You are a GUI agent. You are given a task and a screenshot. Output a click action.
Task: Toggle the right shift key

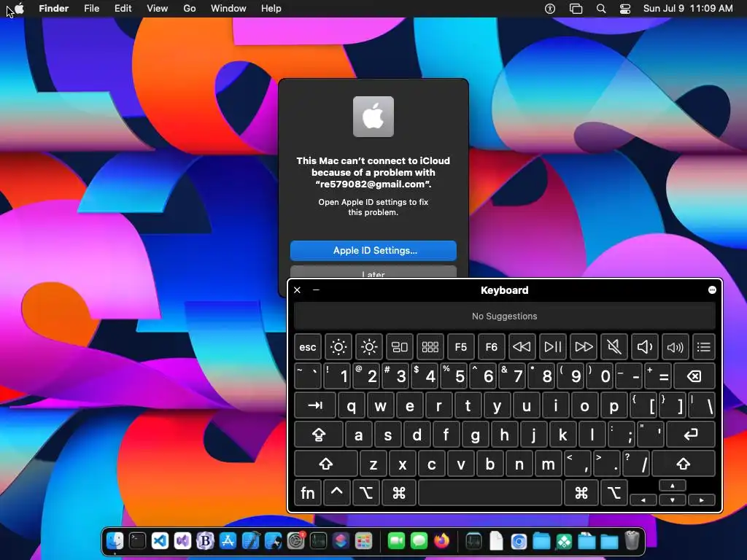(683, 463)
